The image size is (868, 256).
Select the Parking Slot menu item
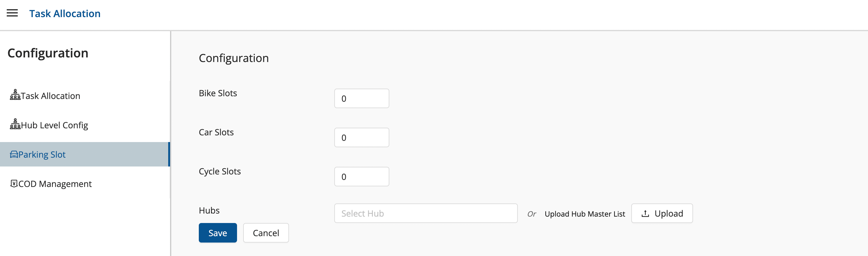coord(42,154)
